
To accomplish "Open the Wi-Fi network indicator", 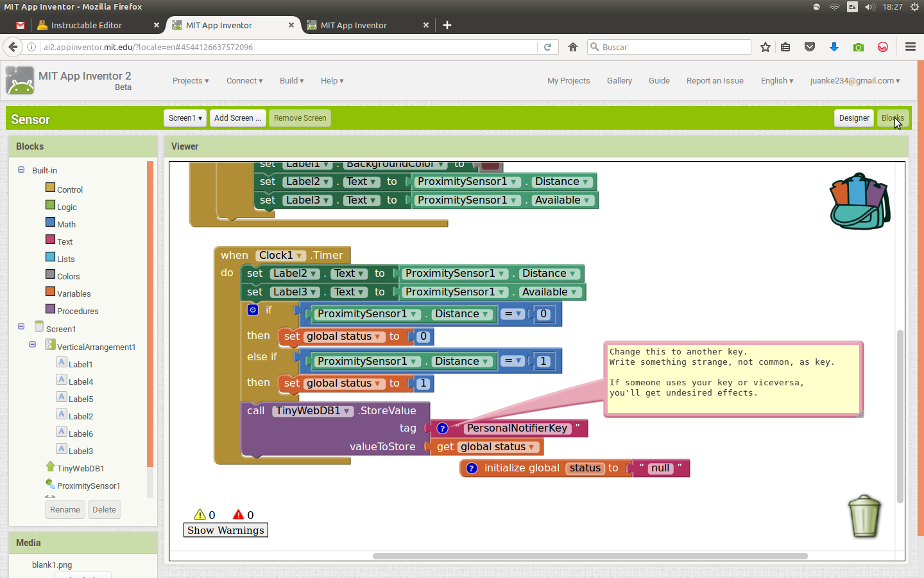I will (834, 7).
